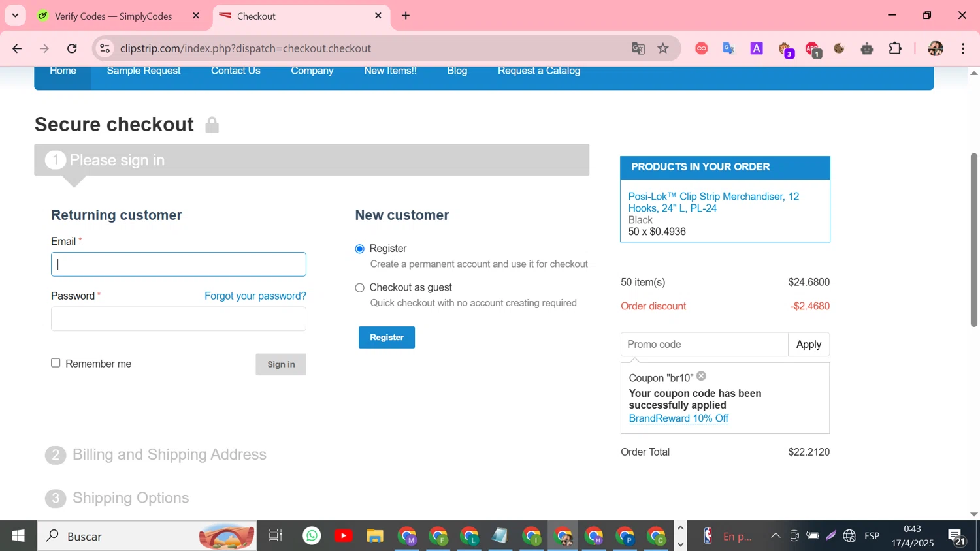Open Task View on taskbar
Viewport: 980px width, 551px height.
click(276, 536)
